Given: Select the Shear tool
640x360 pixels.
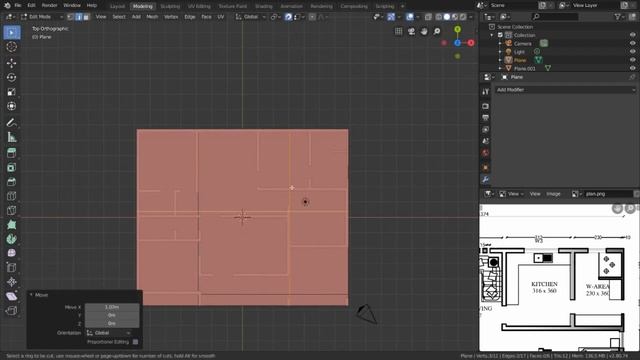Looking at the screenshot, I should click(x=11, y=296).
